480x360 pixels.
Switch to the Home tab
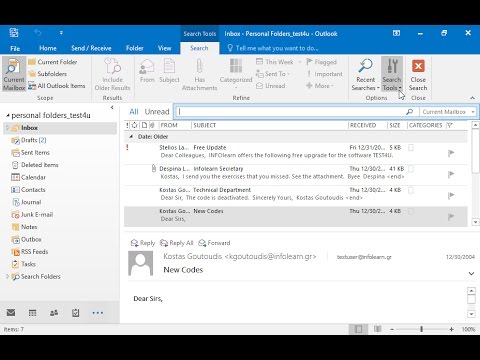48,48
